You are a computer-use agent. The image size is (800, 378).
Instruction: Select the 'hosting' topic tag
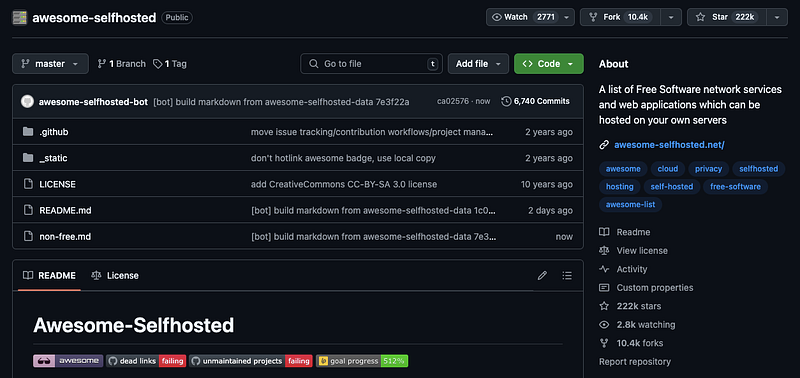(619, 187)
